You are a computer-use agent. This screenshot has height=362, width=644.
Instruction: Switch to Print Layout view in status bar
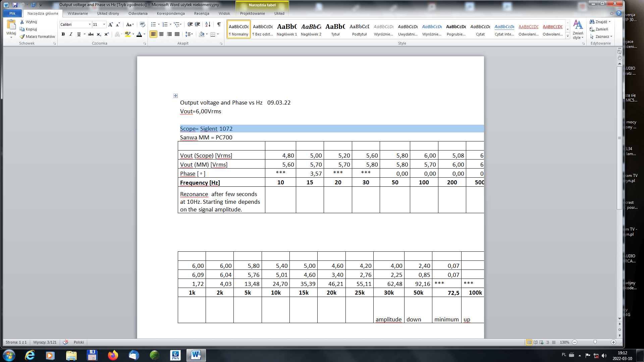pyautogui.click(x=529, y=342)
